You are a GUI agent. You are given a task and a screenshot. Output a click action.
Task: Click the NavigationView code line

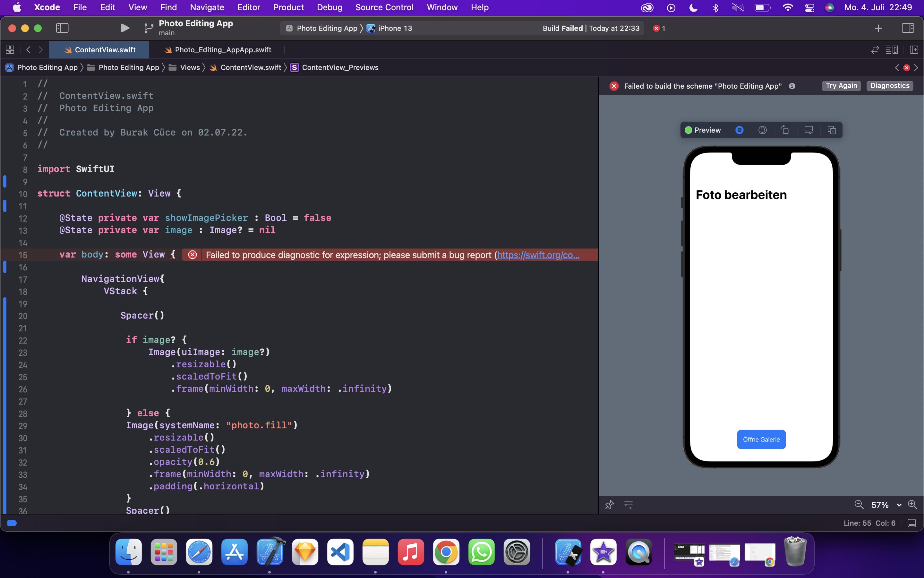(123, 279)
